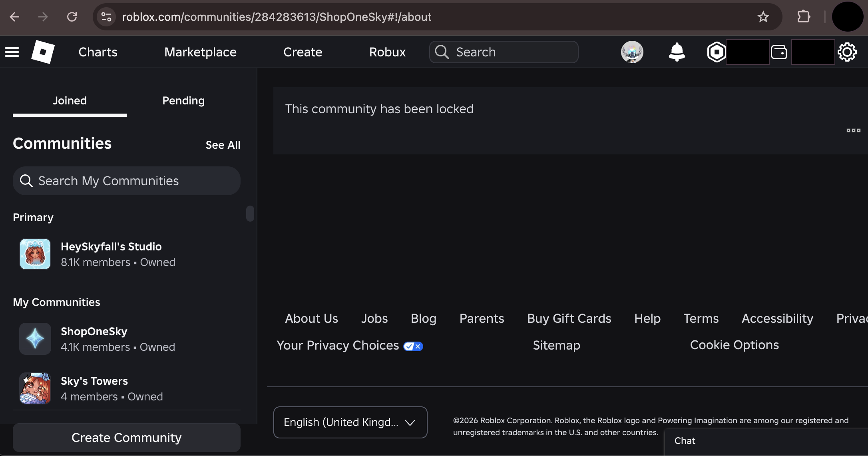This screenshot has width=868, height=456.
Task: Click the Sky's Towers community icon
Action: tap(35, 388)
